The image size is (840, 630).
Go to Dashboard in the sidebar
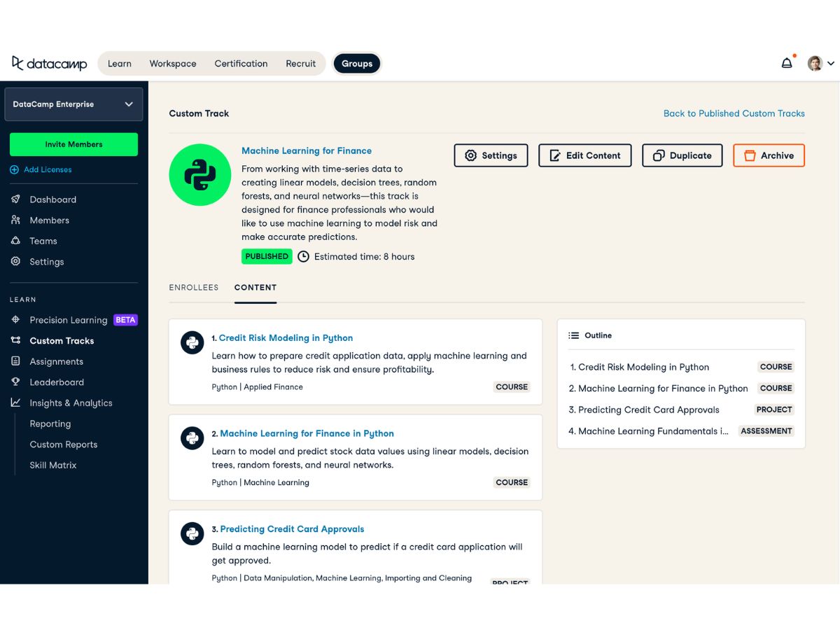tap(52, 199)
